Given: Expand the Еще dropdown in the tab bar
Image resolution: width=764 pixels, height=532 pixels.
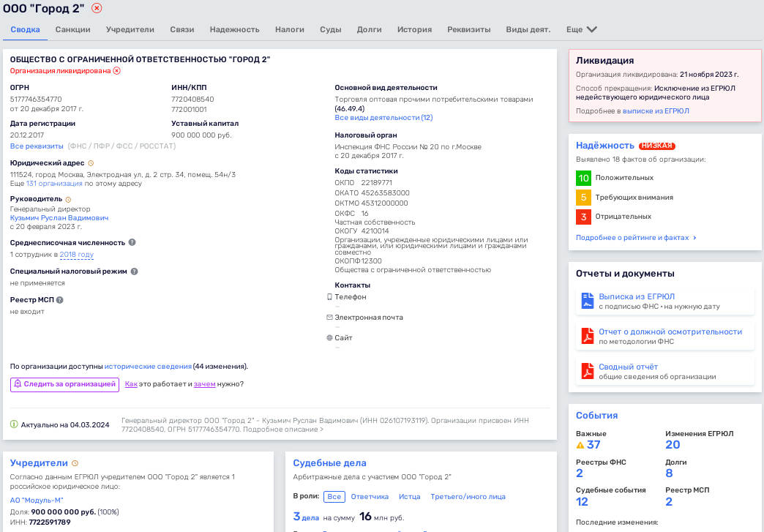Looking at the screenshot, I should (x=581, y=29).
